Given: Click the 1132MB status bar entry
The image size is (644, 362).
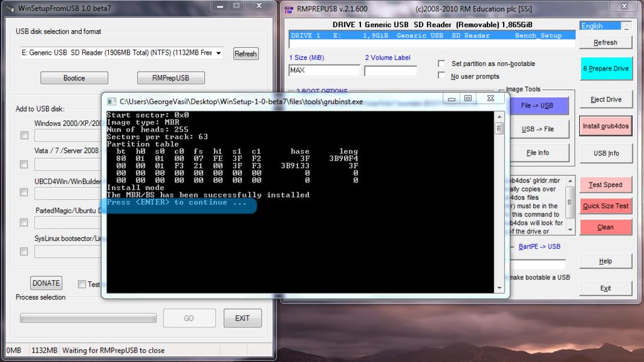Looking at the screenshot, I should pos(45,351).
